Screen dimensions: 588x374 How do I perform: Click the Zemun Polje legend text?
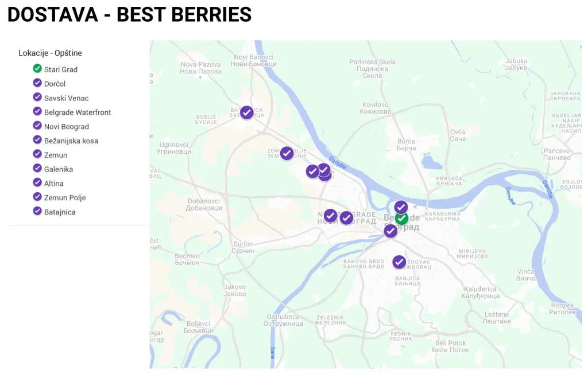pyautogui.click(x=65, y=198)
